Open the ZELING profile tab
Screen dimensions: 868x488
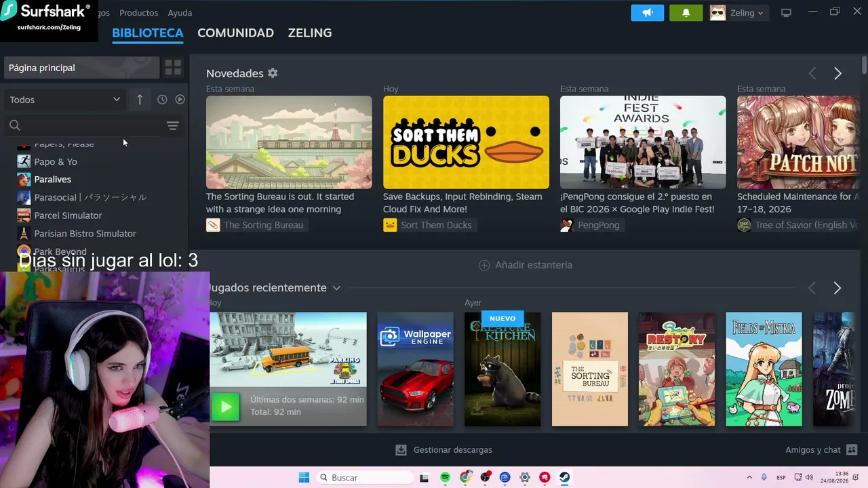point(310,33)
